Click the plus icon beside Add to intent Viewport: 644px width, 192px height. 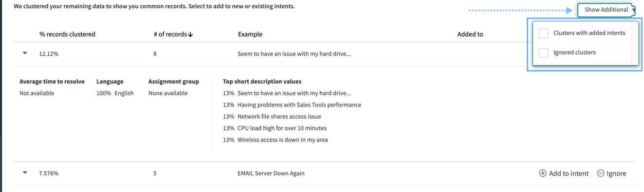click(543, 174)
